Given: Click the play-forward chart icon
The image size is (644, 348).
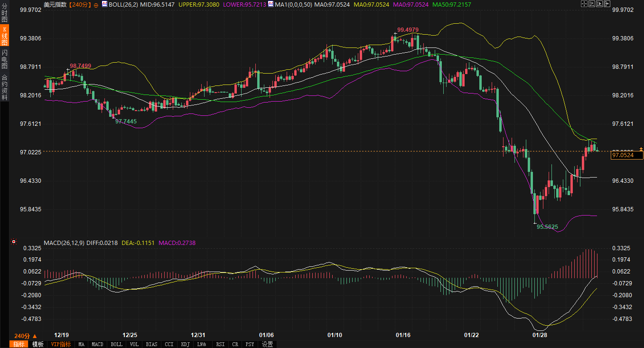Looking at the screenshot, I should (599, 4).
